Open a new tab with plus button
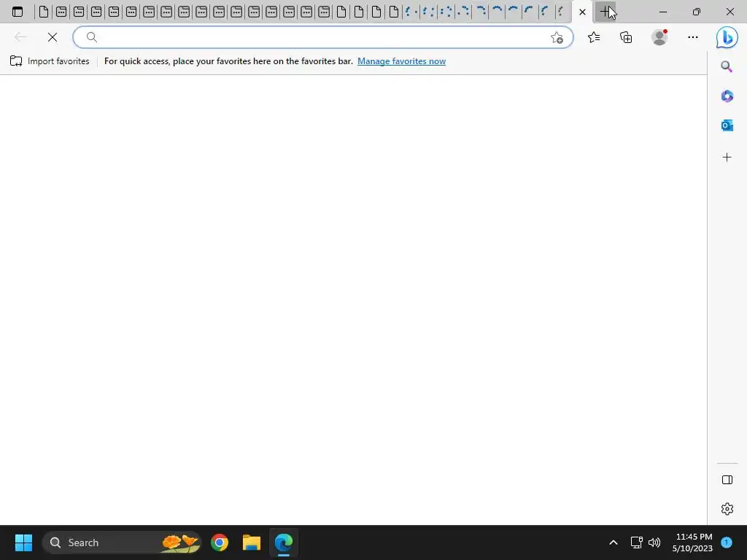 (605, 12)
